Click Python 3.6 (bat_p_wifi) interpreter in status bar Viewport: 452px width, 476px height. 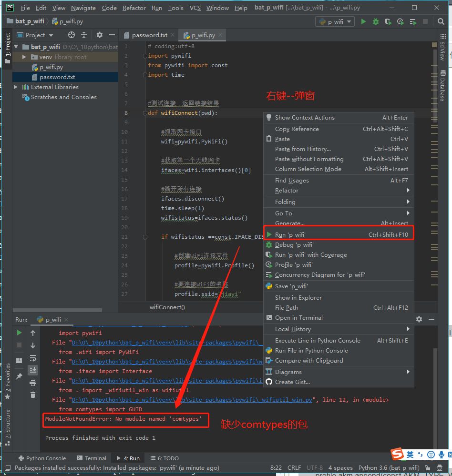[389, 467]
